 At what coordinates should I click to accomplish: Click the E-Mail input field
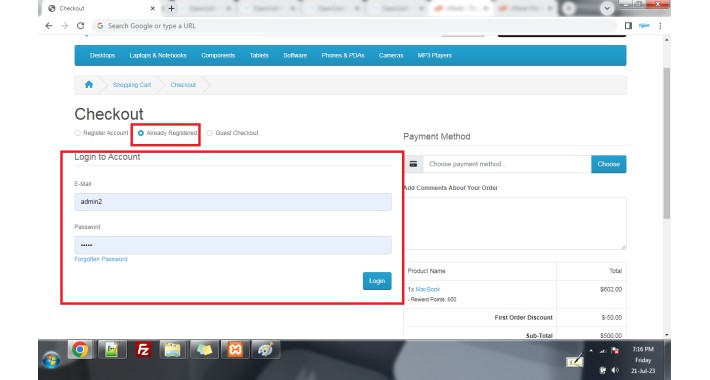point(233,202)
